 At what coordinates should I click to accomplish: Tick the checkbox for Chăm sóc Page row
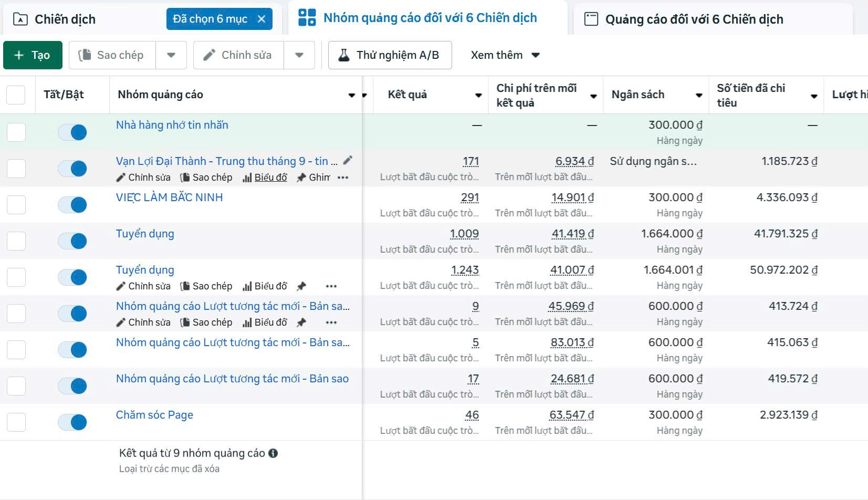coord(16,422)
